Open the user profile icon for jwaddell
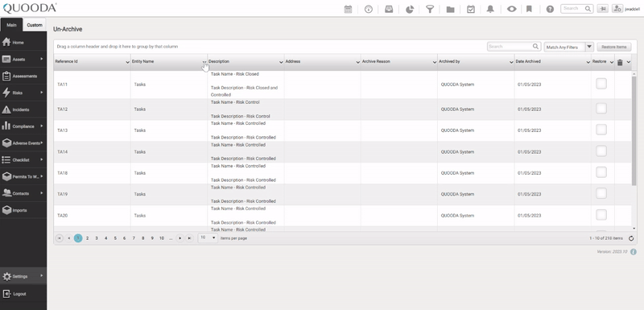Image resolution: width=644 pixels, height=310 pixels. coord(617,9)
